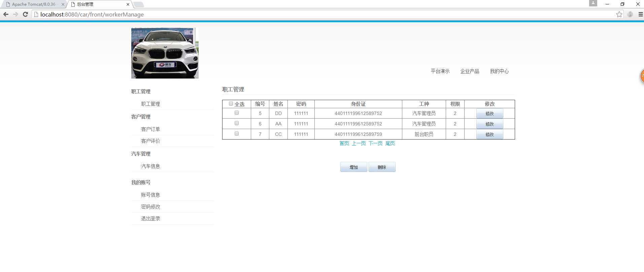Bookmark this page with the star icon
The image size is (644, 272).
pos(619,14)
